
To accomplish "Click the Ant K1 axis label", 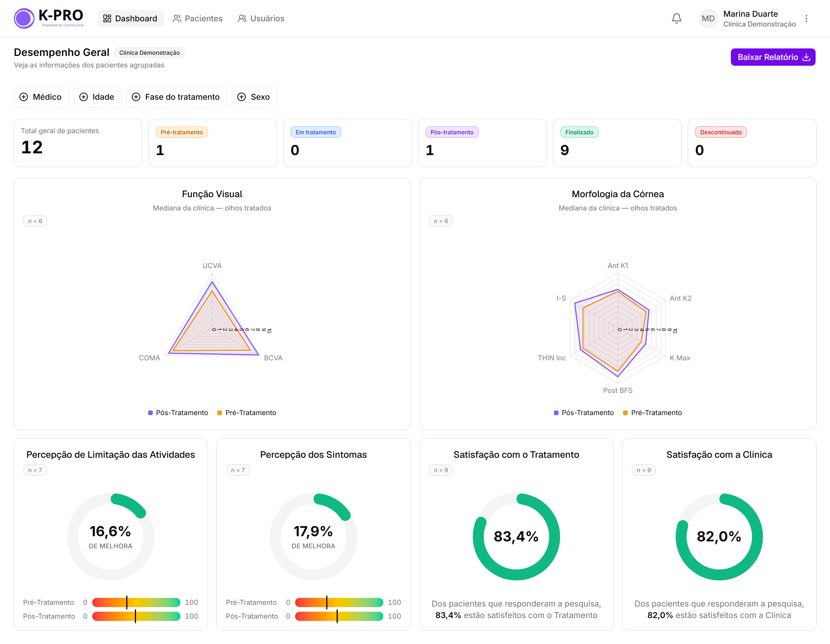I will 618,265.
